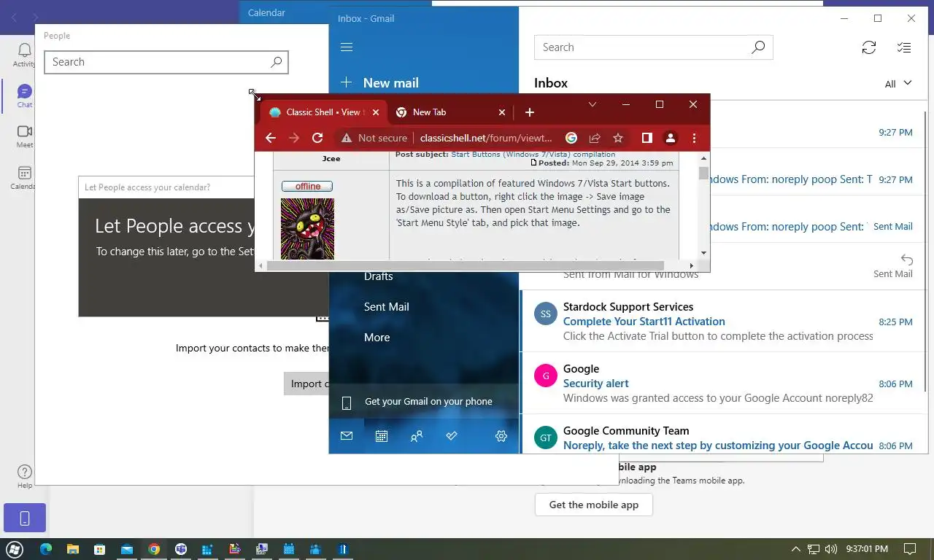This screenshot has height=560, width=934.
Task: Open Windows Start button
Action: 15,549
